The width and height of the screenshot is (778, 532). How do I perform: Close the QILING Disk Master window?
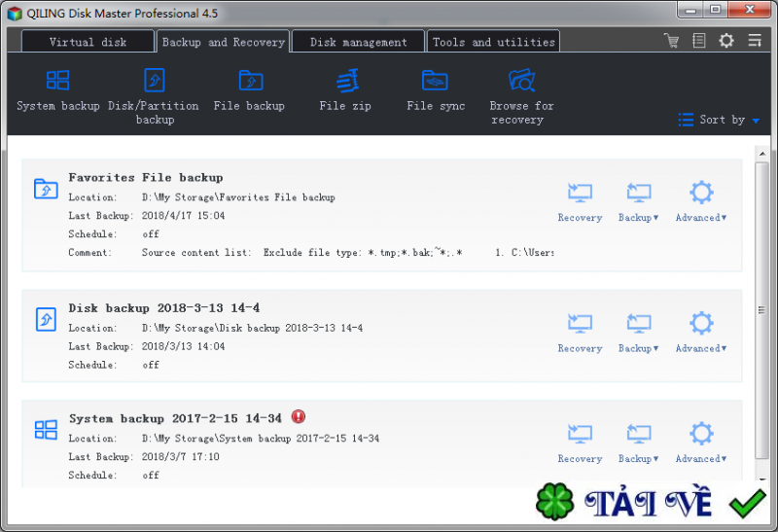coord(750,11)
